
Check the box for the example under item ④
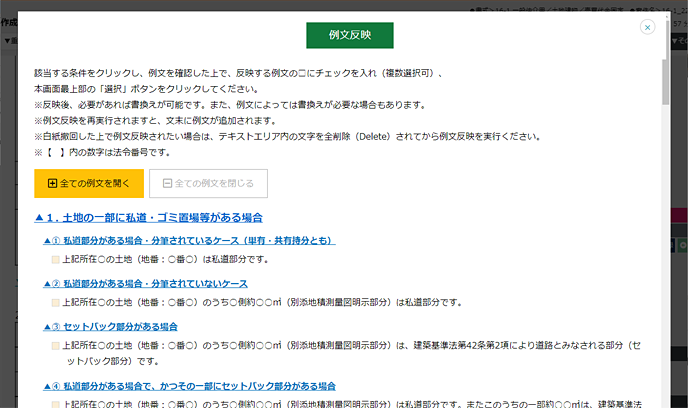pos(56,404)
